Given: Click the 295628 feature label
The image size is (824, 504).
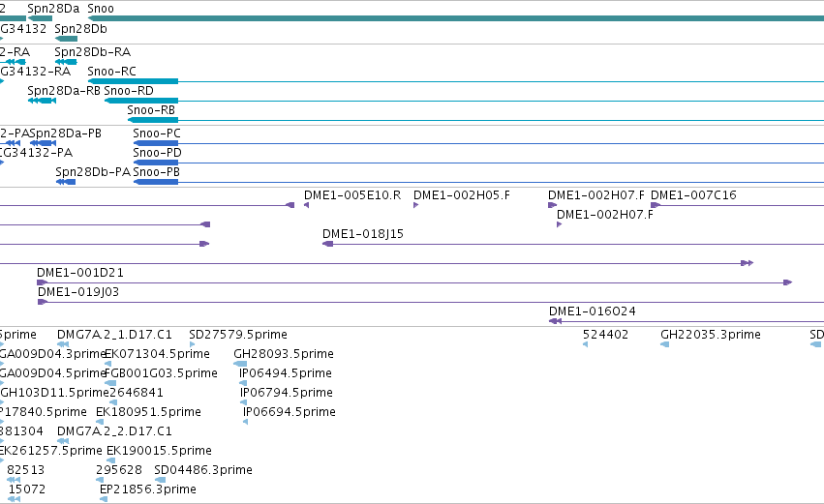Looking at the screenshot, I should [119, 470].
